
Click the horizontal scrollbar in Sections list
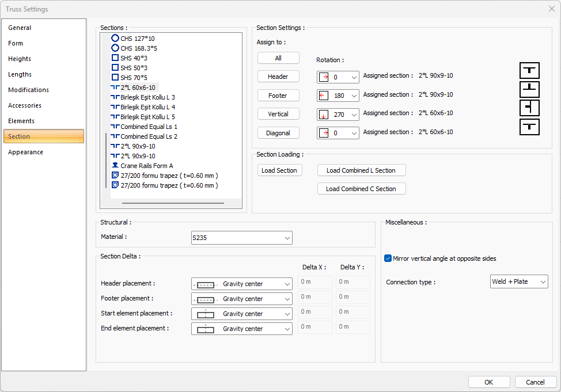(173, 203)
